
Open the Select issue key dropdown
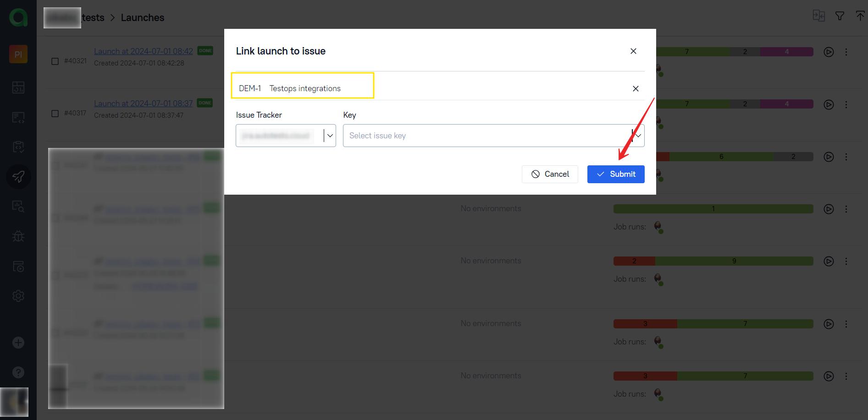click(493, 136)
